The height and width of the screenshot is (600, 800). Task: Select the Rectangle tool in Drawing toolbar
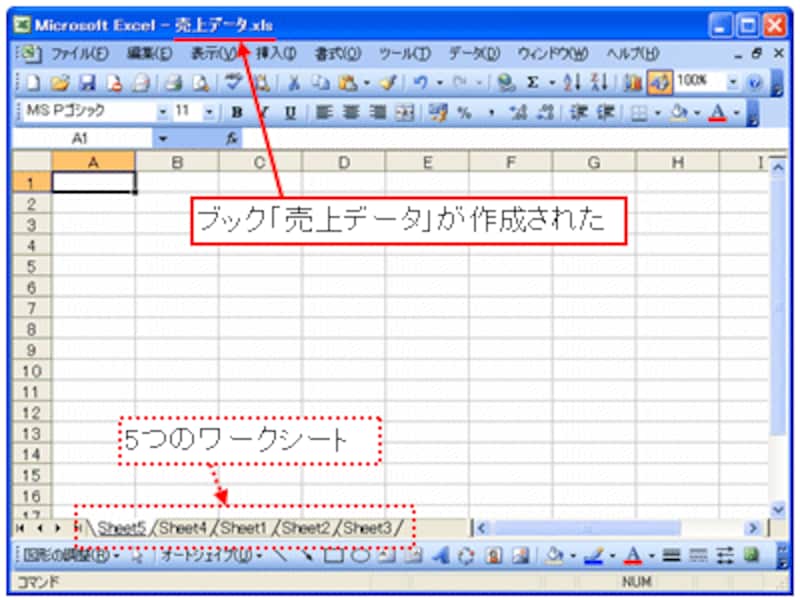[x=334, y=556]
